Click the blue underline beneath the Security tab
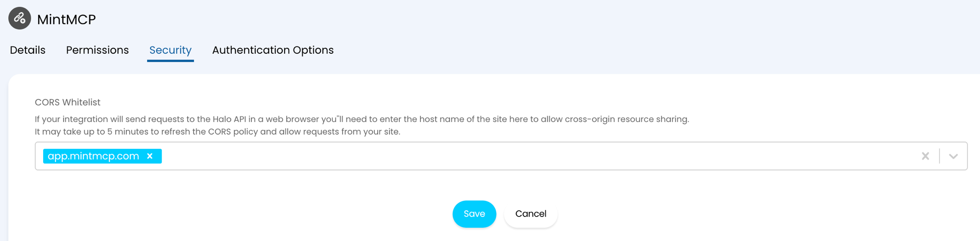Image resolution: width=980 pixels, height=241 pixels. pos(171,61)
